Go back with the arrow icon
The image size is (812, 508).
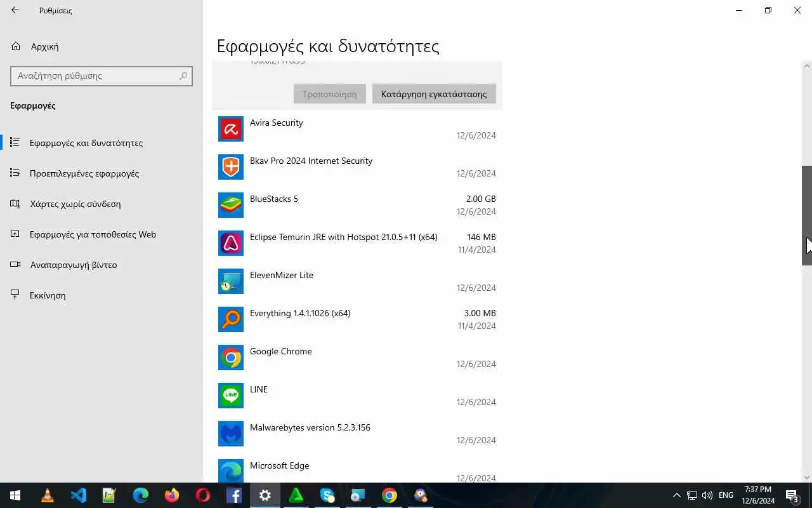[15, 10]
